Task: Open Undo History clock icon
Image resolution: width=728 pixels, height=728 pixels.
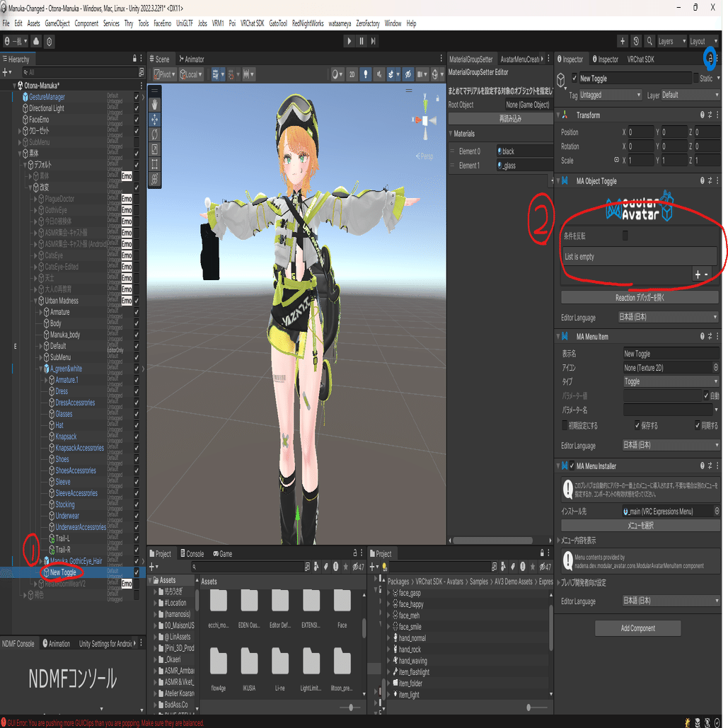Action: (x=636, y=41)
